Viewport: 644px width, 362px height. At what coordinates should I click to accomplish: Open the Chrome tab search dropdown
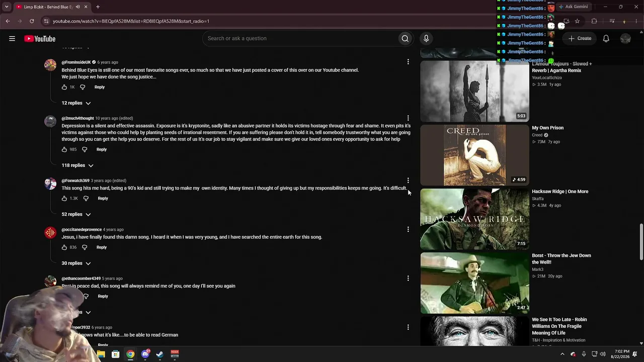pyautogui.click(x=7, y=7)
